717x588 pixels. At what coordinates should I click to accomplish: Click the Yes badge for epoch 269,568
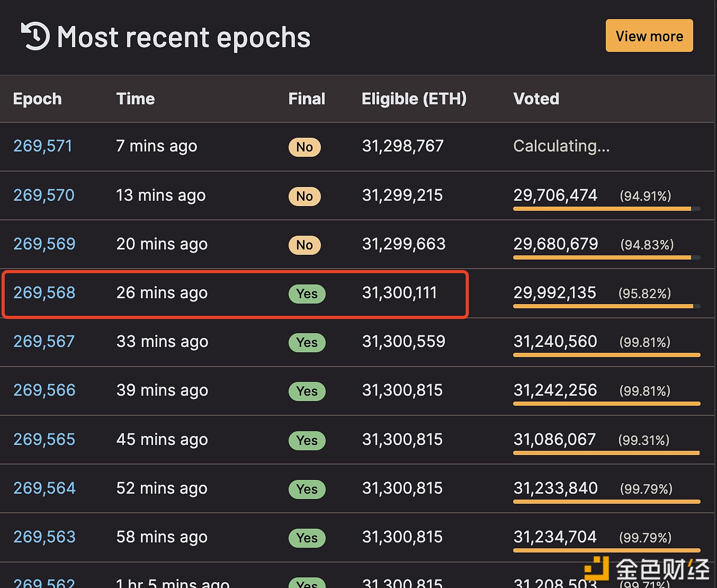(x=307, y=294)
